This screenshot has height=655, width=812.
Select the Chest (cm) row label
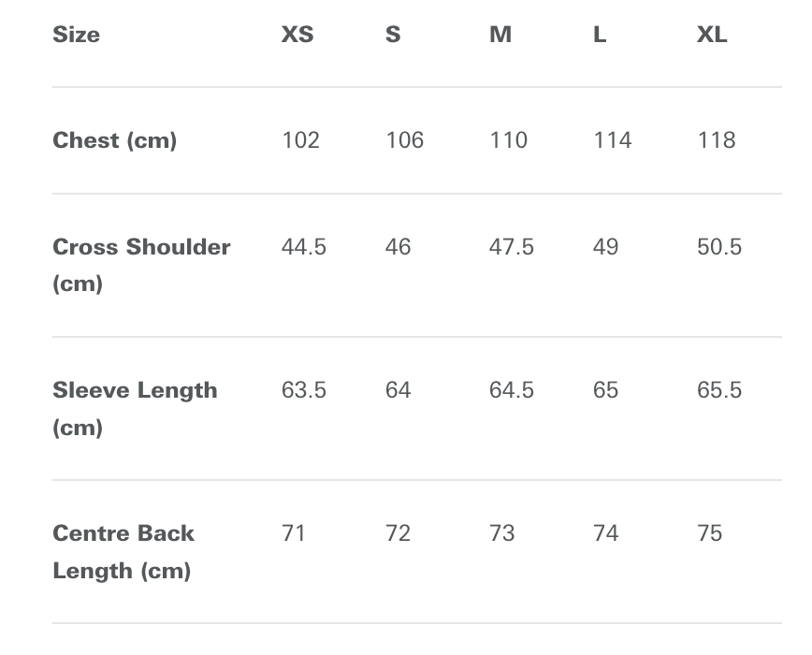(114, 140)
